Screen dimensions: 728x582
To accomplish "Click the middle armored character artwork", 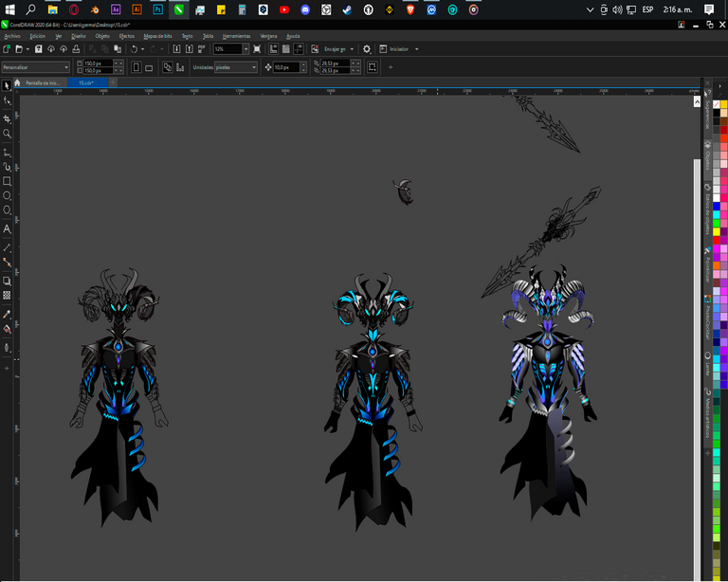I will click(x=373, y=402).
